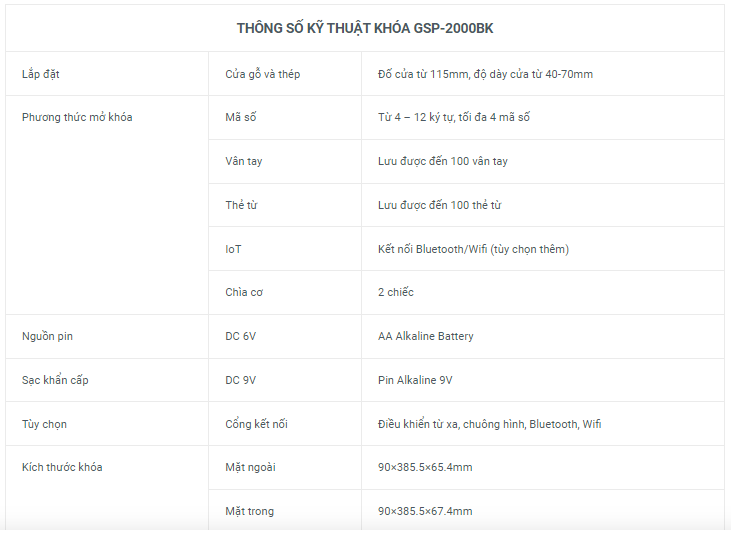Click the "Phương thức mở khóa" label
Viewport: 731px width, 534px height.
(x=77, y=118)
